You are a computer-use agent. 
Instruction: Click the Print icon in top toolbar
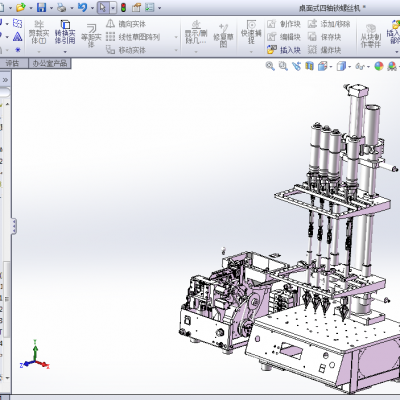click(61, 7)
